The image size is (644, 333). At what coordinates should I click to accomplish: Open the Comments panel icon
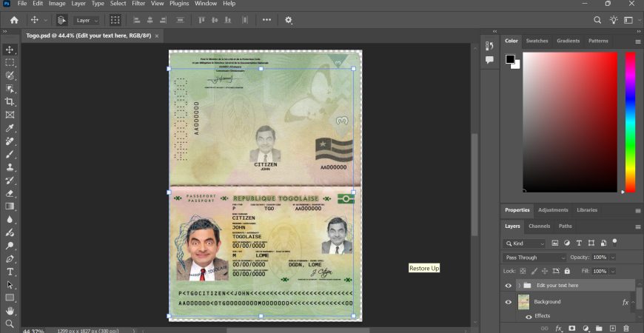[489, 59]
